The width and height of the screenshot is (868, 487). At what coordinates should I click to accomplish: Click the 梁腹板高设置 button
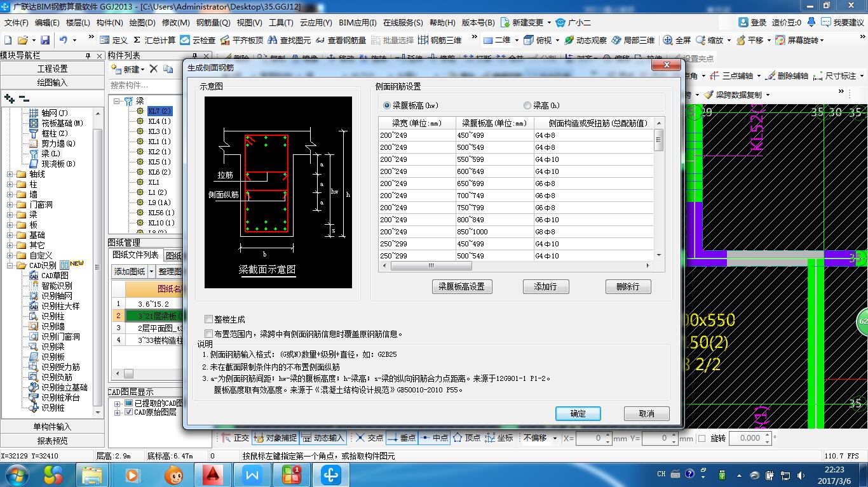coord(462,287)
